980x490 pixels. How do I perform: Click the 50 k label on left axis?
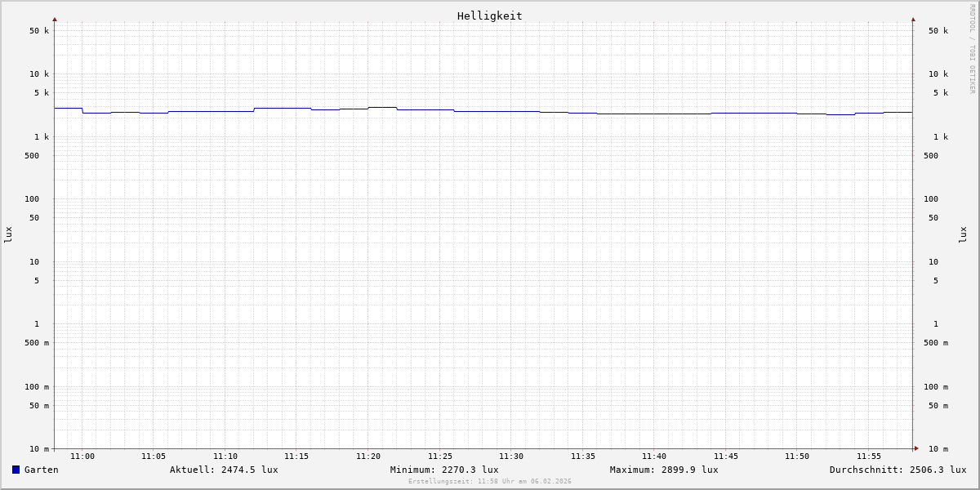pos(39,31)
